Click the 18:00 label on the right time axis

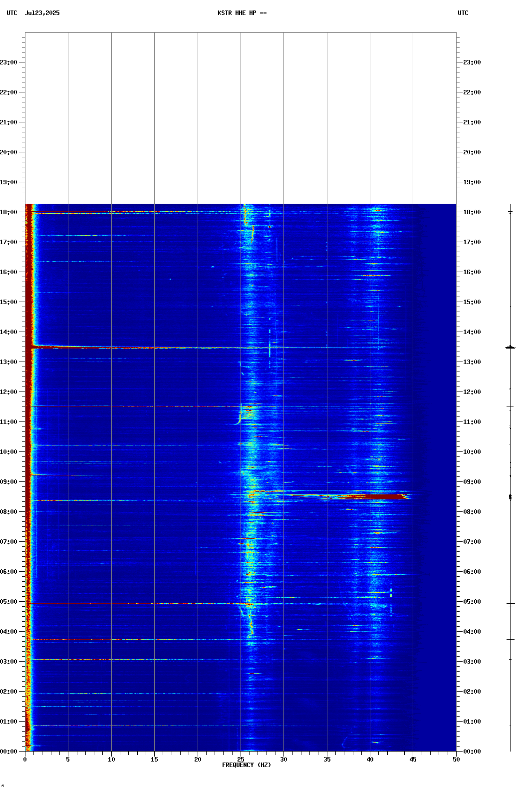472,212
